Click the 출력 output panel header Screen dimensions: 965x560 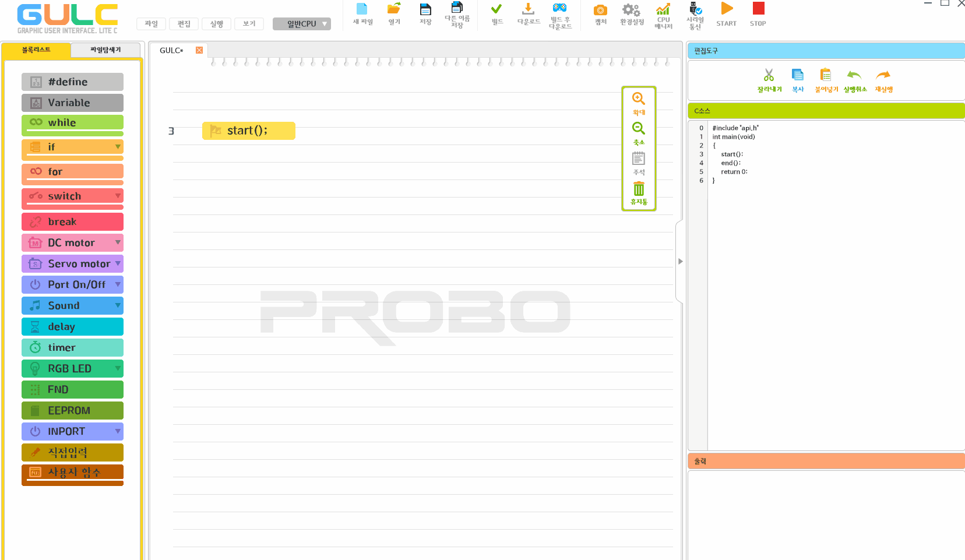point(826,461)
